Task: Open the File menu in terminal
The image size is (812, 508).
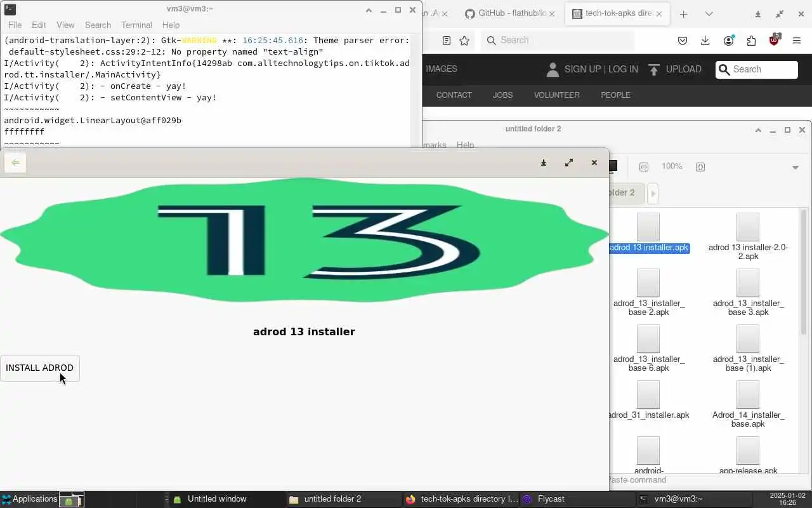Action: [15, 25]
